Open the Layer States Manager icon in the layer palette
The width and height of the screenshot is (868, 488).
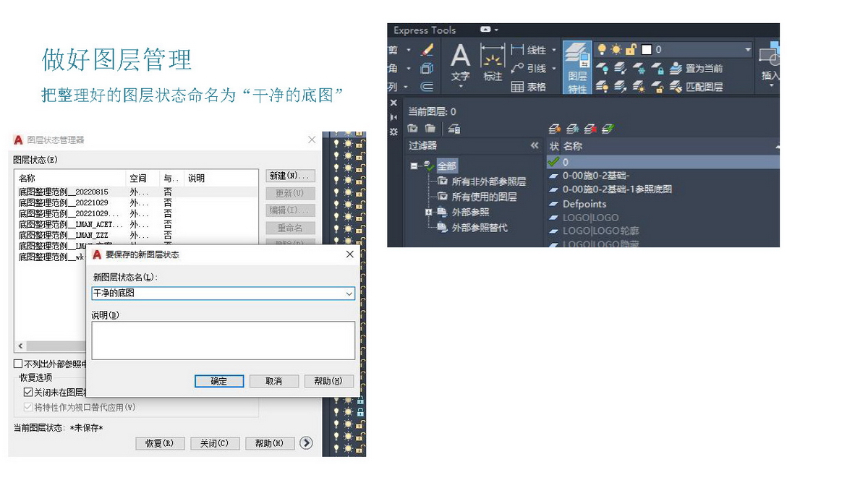tap(454, 129)
